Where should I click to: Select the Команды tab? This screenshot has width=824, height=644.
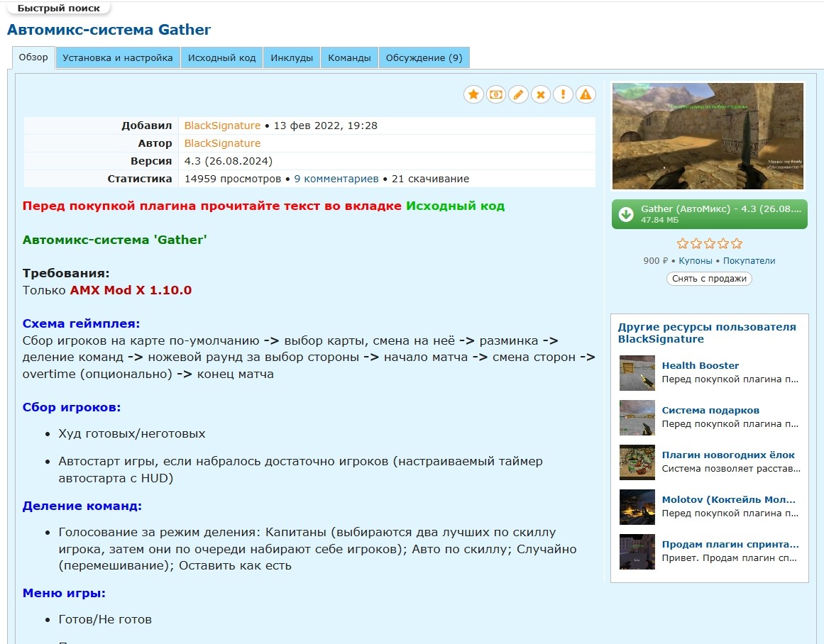click(349, 58)
